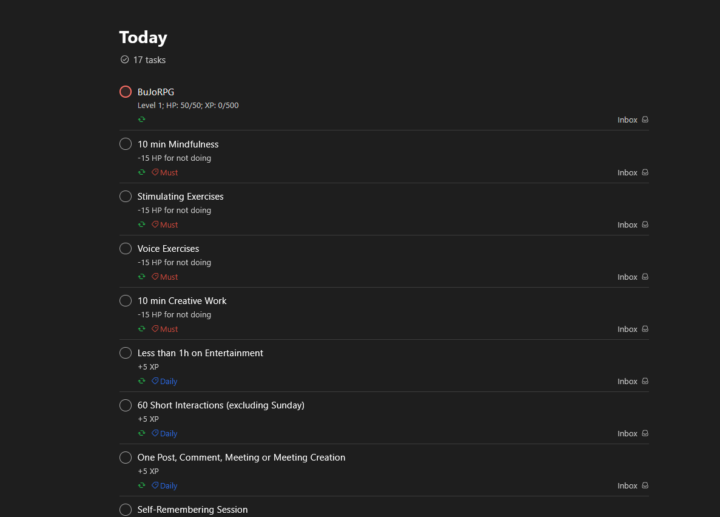Open Less than 1h on Entertainment title

pos(200,353)
